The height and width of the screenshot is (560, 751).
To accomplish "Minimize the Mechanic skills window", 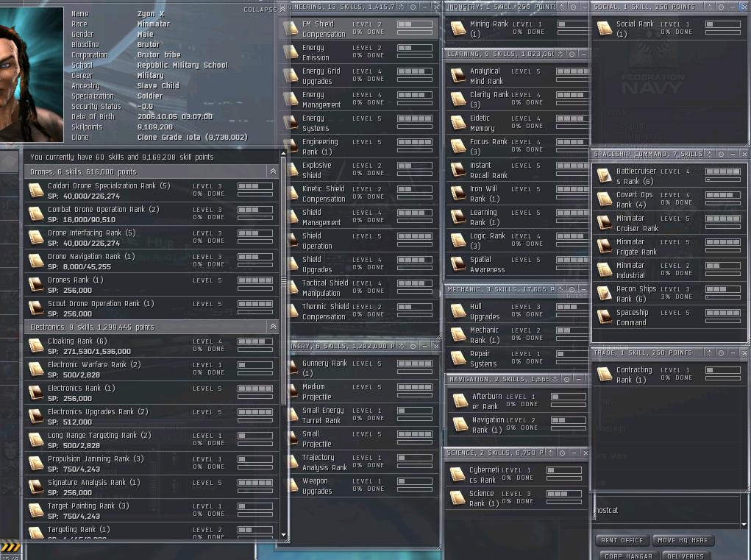I will 583,289.
